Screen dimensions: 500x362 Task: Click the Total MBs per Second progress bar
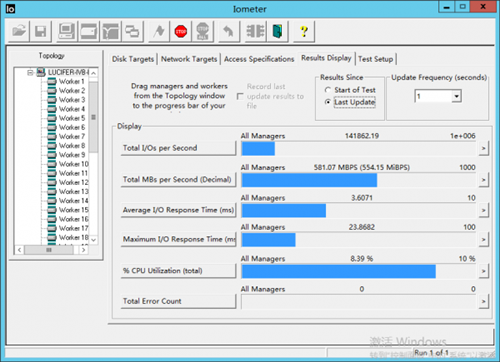(x=359, y=180)
